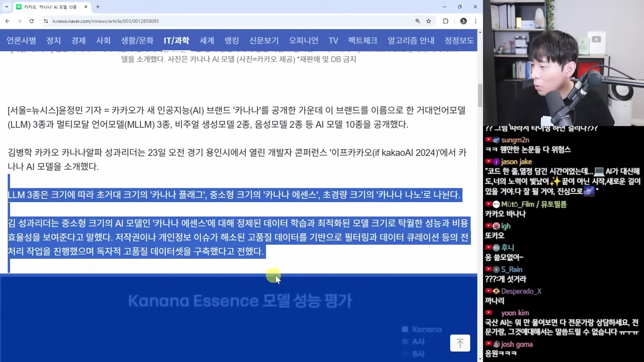The image size is (644, 362).
Task: Open the Chrome three-dot menu
Action: (475, 21)
